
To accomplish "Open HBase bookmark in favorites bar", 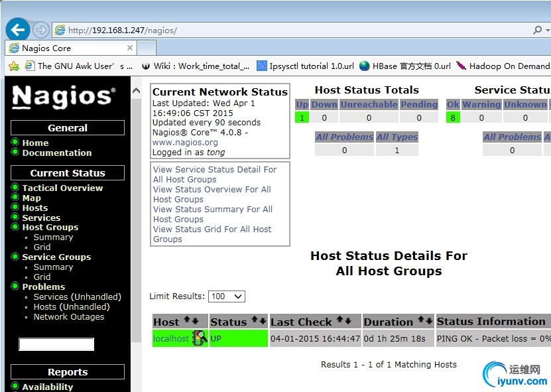I will (405, 66).
